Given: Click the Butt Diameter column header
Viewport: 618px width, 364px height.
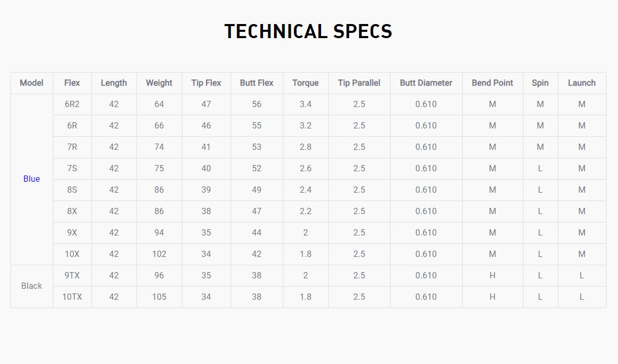Looking at the screenshot, I should (426, 83).
